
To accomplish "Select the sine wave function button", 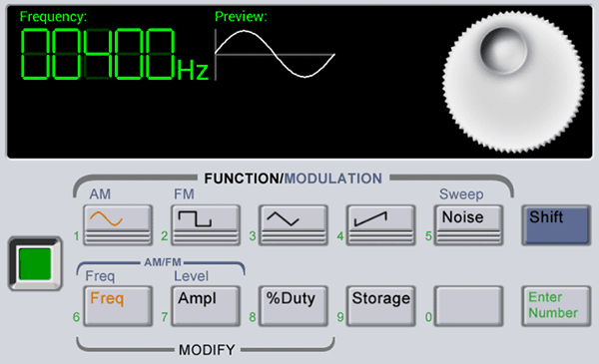I will point(118,225).
